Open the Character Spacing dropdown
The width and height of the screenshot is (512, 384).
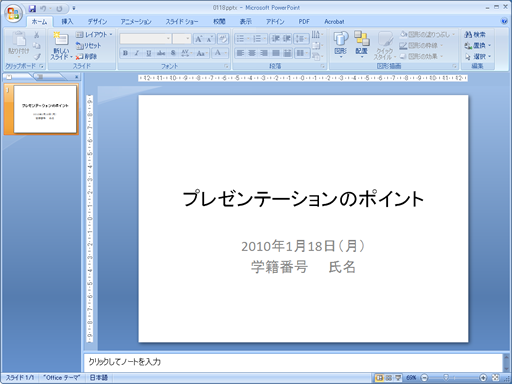coord(186,53)
